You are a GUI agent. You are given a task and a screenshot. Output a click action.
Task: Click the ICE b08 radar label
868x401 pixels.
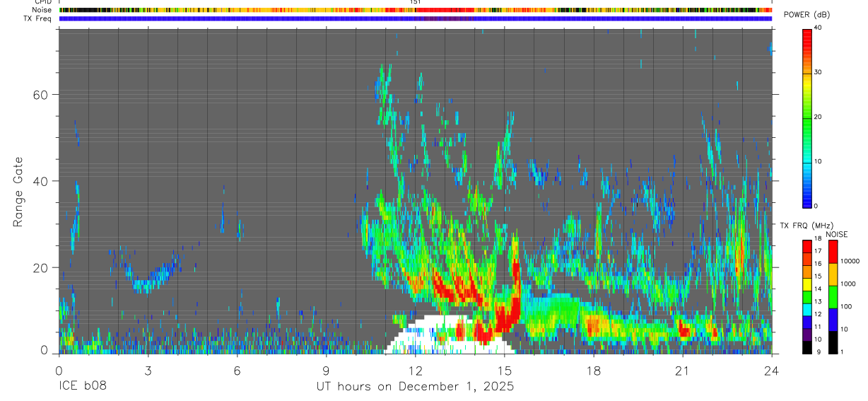[x=83, y=387]
